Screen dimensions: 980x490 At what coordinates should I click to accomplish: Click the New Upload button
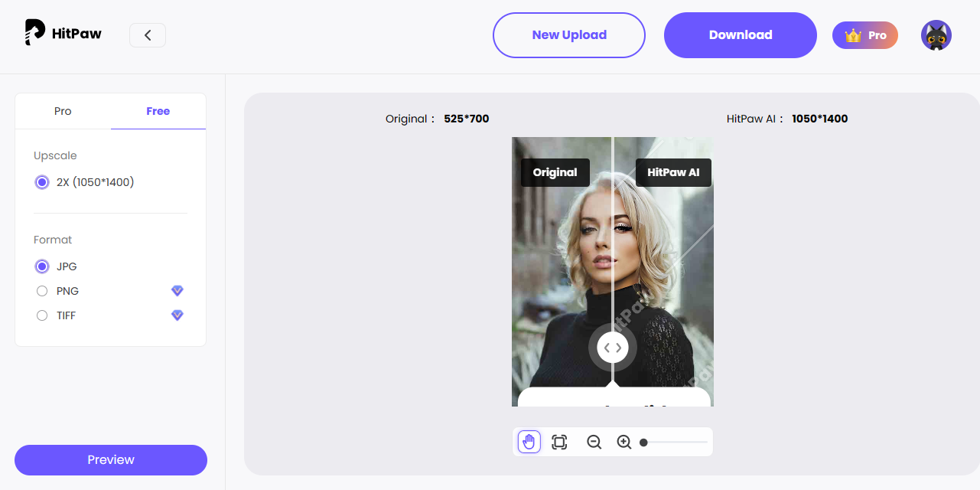point(569,35)
